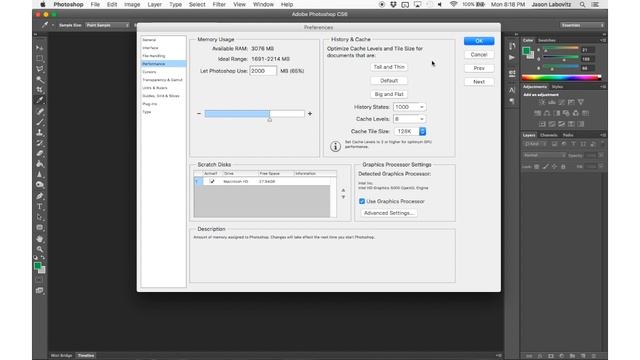Image resolution: width=640 pixels, height=360 pixels.
Task: Select the Interface preferences category
Action: [150, 48]
